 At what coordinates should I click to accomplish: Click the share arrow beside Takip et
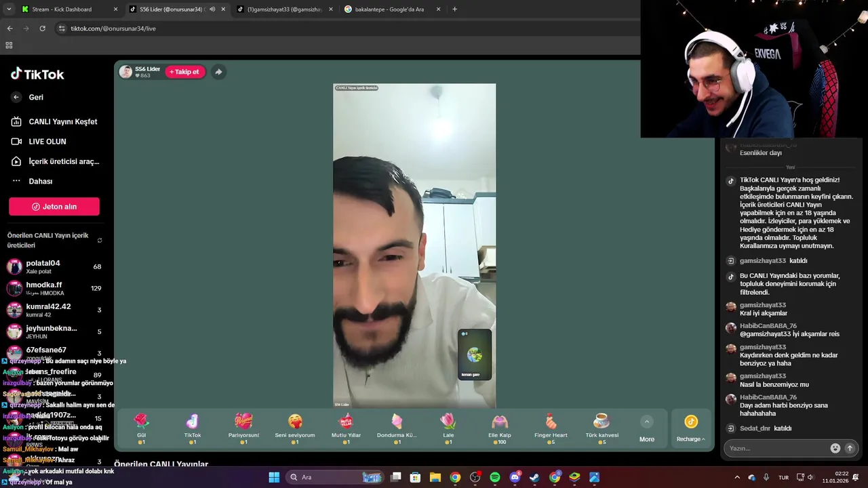[218, 72]
